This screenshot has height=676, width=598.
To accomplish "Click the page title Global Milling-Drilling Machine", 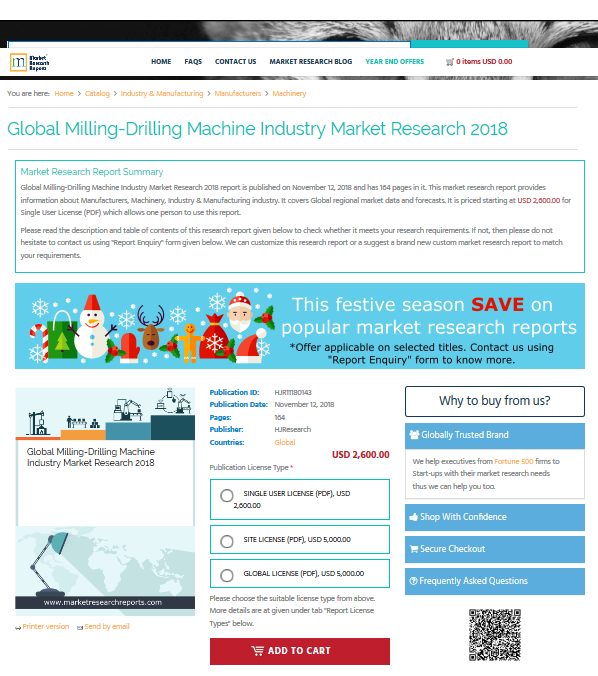I will 257,129.
